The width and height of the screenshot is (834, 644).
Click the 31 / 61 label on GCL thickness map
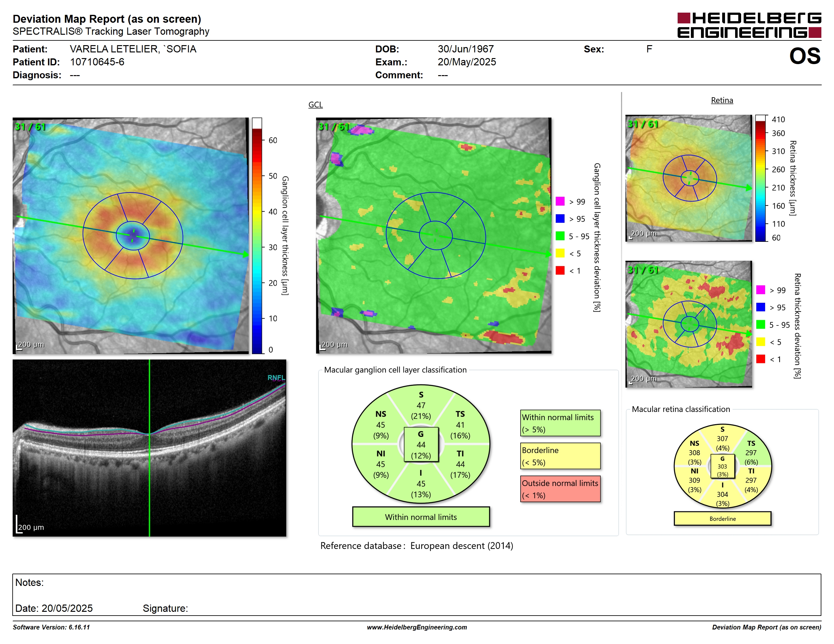tap(30, 127)
